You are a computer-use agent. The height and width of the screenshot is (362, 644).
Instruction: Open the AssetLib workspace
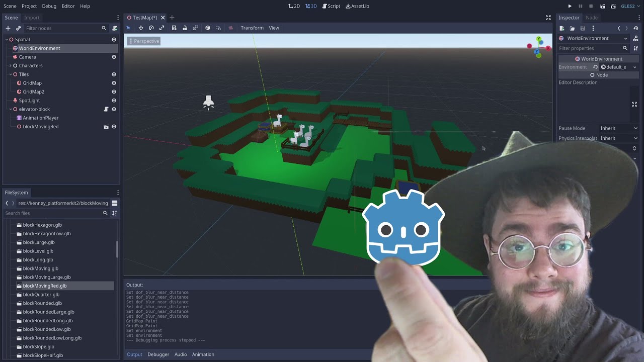[357, 6]
